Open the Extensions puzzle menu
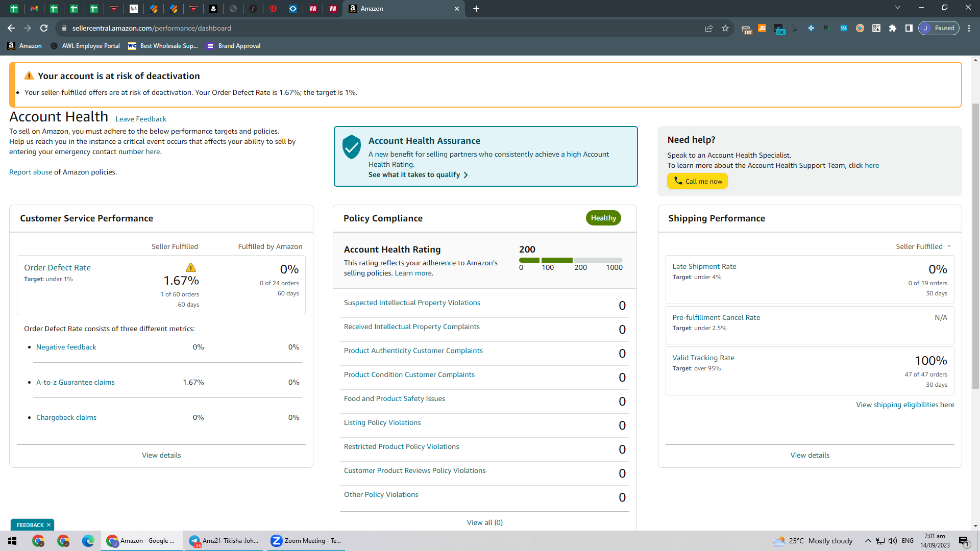The image size is (980, 551). [x=893, y=28]
